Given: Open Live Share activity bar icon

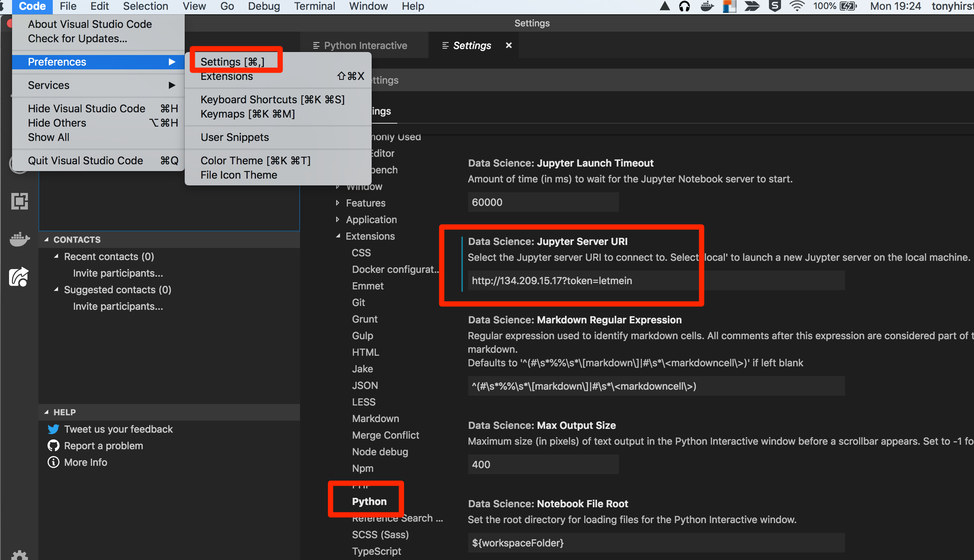Looking at the screenshot, I should point(19,277).
